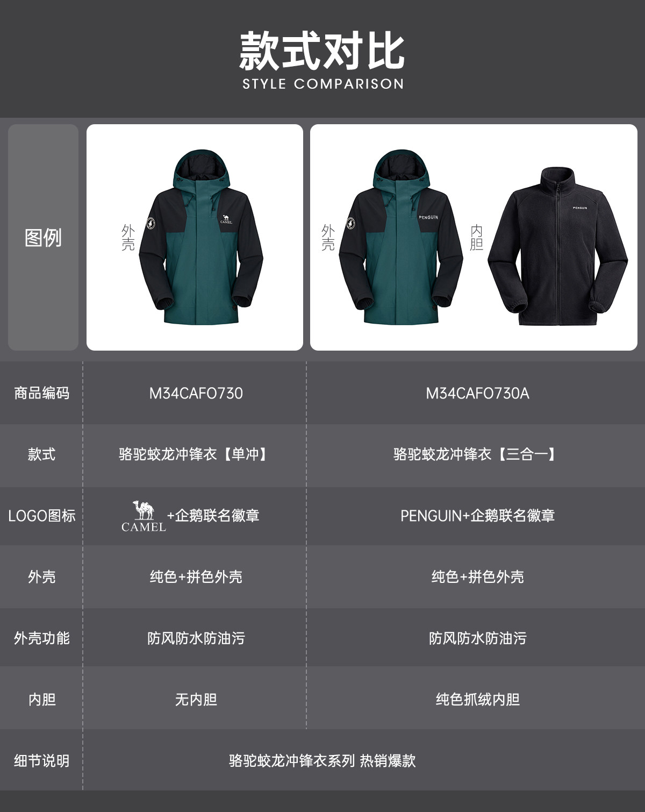This screenshot has width=645, height=812.
Task: Click the 骆驼蛟龙冲锋衣系列 热销爆款 text
Action: point(322,761)
